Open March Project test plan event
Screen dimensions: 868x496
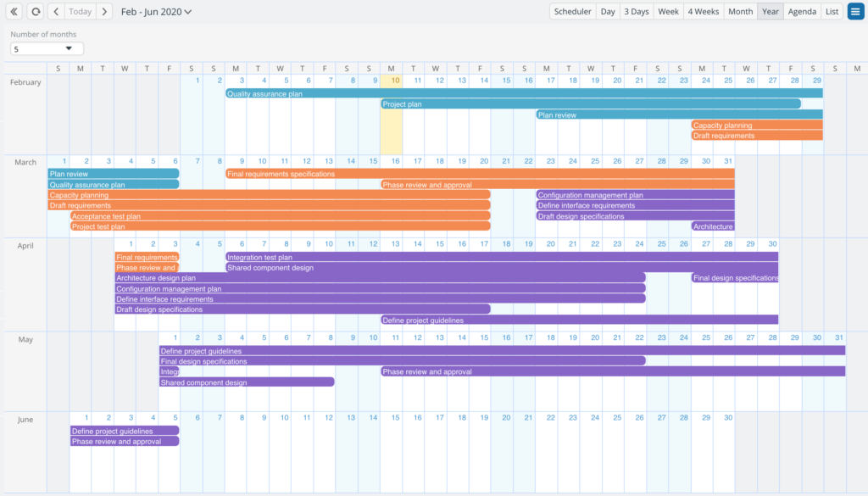(280, 226)
